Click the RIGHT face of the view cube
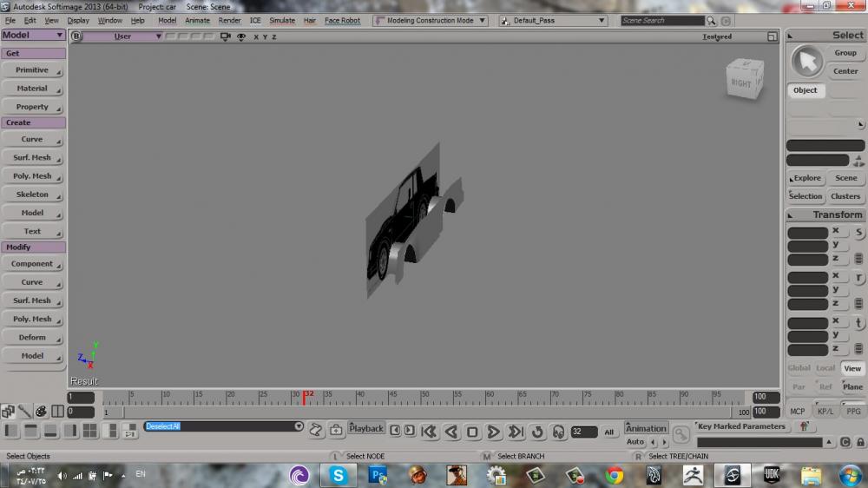 [x=740, y=83]
